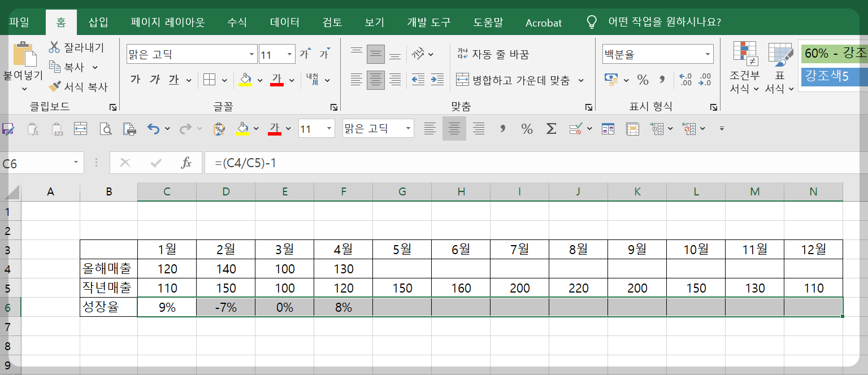
Task: Apply comma style in the ribbon number group
Action: pos(662,80)
